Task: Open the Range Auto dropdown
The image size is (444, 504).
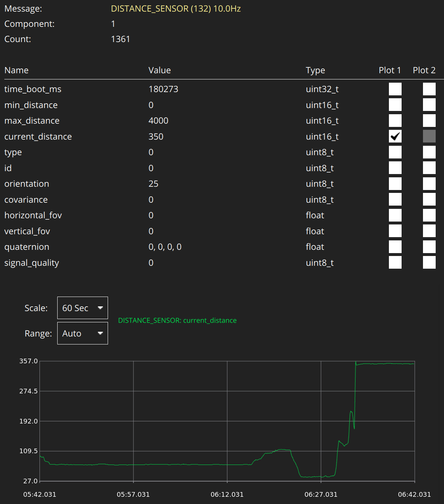Action: coord(83,333)
